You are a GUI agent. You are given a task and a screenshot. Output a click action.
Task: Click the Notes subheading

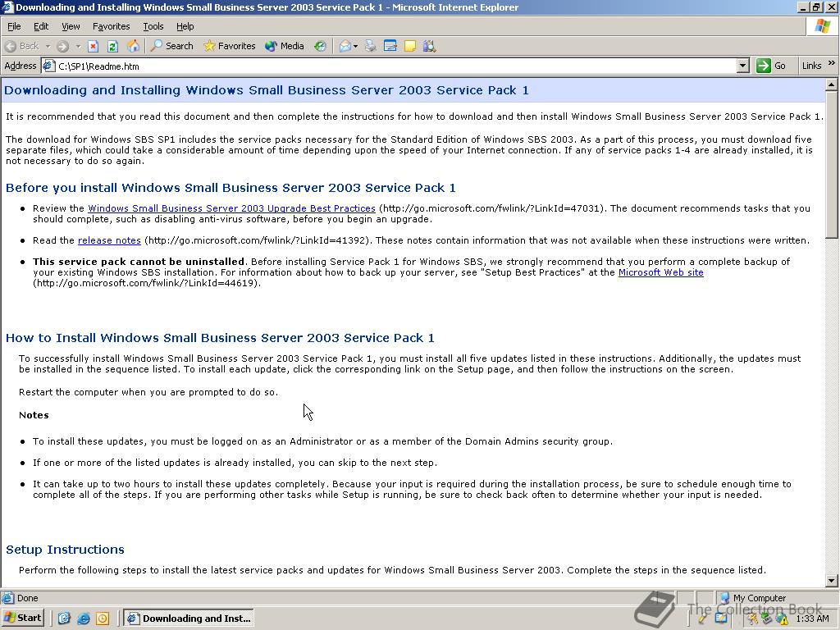[34, 415]
